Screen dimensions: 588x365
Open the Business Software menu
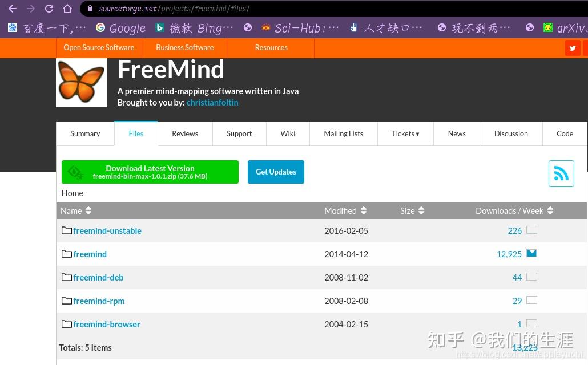pyautogui.click(x=185, y=47)
